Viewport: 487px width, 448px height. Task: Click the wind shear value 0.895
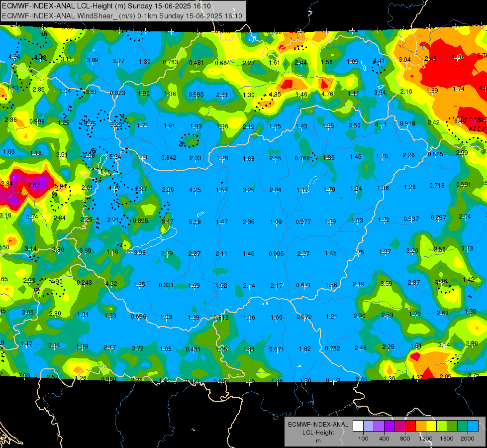click(x=140, y=221)
